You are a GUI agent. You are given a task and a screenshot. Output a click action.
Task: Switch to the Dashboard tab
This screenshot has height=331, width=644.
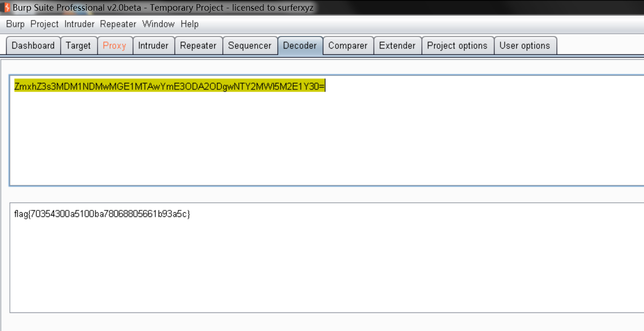coord(33,45)
